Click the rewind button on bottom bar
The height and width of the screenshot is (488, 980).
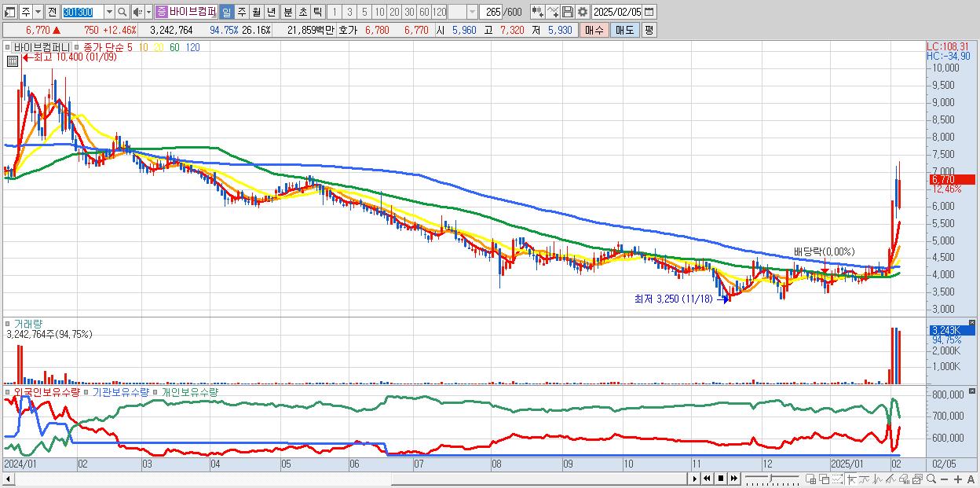707,479
